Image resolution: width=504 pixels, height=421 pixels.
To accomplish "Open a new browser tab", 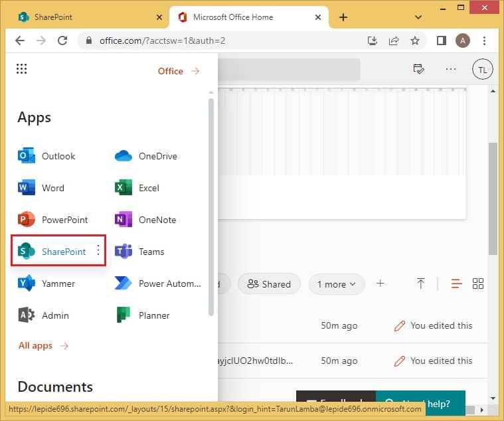I will click(343, 17).
